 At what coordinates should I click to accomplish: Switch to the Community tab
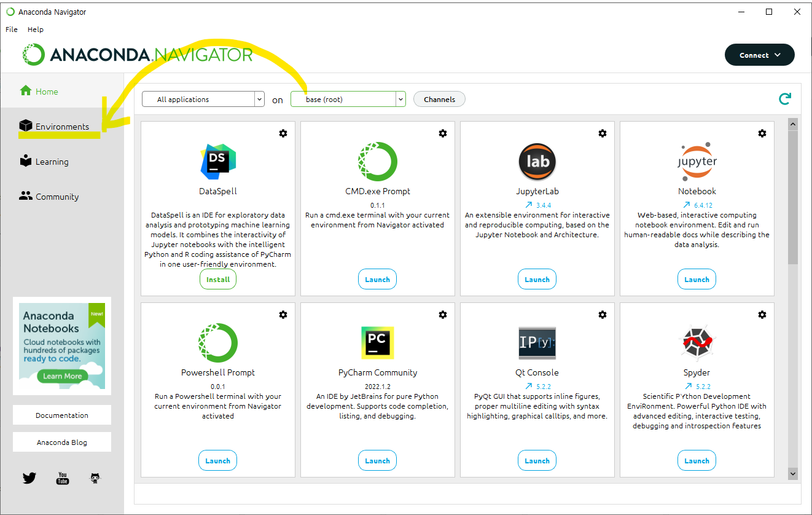point(63,197)
